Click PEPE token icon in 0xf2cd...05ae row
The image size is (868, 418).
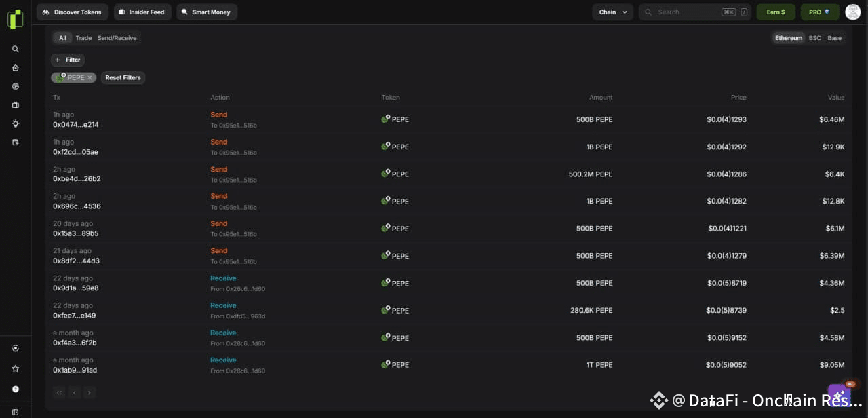(385, 146)
